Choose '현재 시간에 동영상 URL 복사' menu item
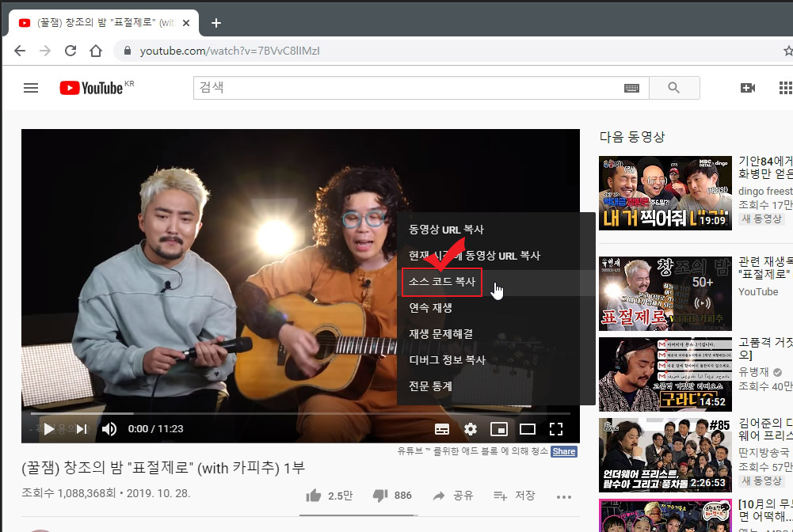Viewport: 793px width, 532px height. [496, 256]
